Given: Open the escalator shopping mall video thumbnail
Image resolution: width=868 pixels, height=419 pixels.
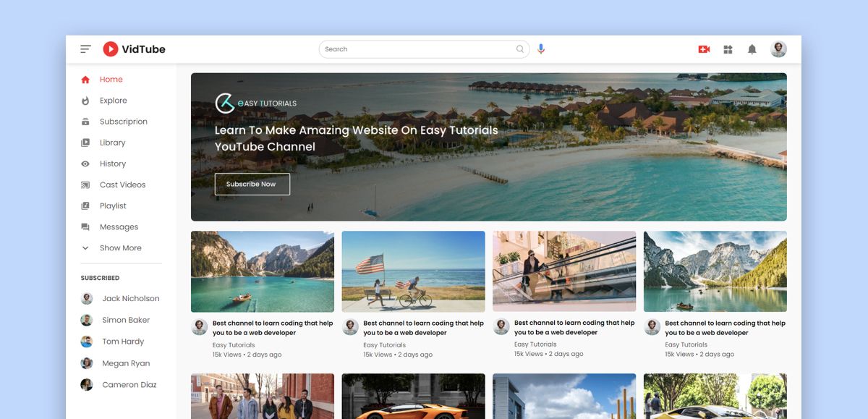Looking at the screenshot, I should [564, 271].
